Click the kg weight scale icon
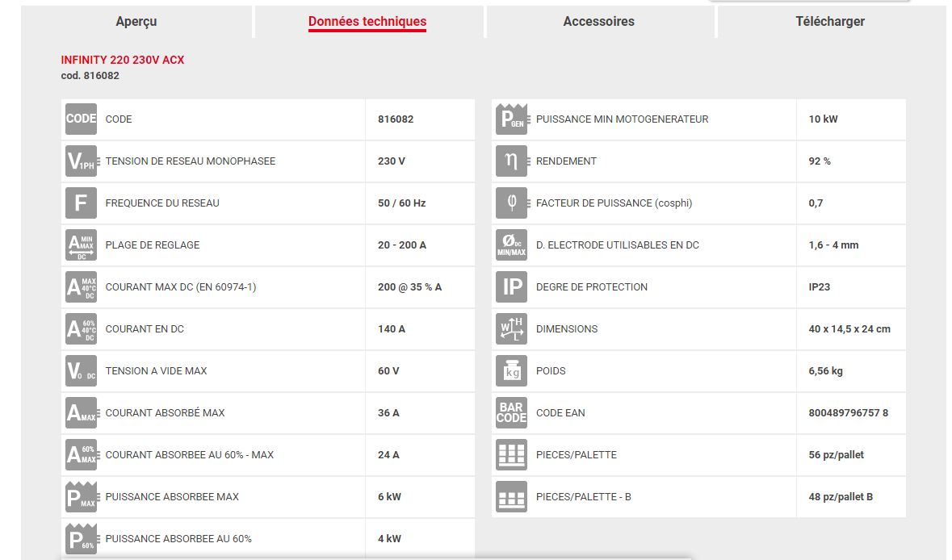The image size is (952, 560). click(x=511, y=371)
